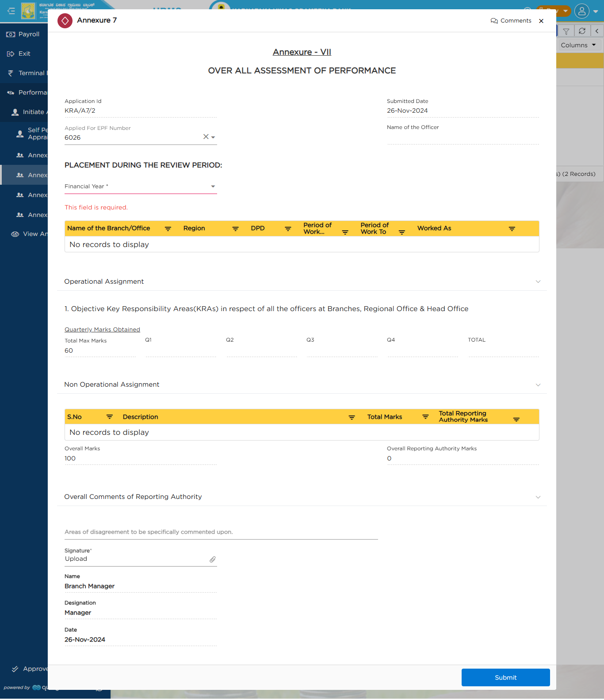Filter Total Reporting Authority Marks column
The image size is (604, 700).
(x=516, y=419)
